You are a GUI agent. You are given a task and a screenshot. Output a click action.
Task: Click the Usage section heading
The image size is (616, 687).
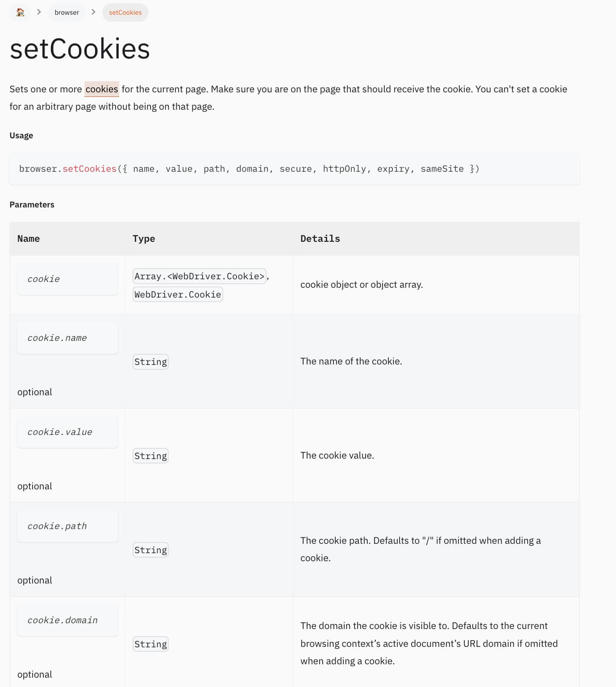(x=21, y=136)
